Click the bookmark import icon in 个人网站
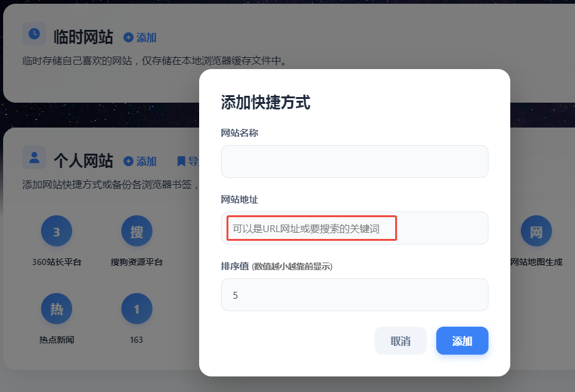 coord(181,162)
